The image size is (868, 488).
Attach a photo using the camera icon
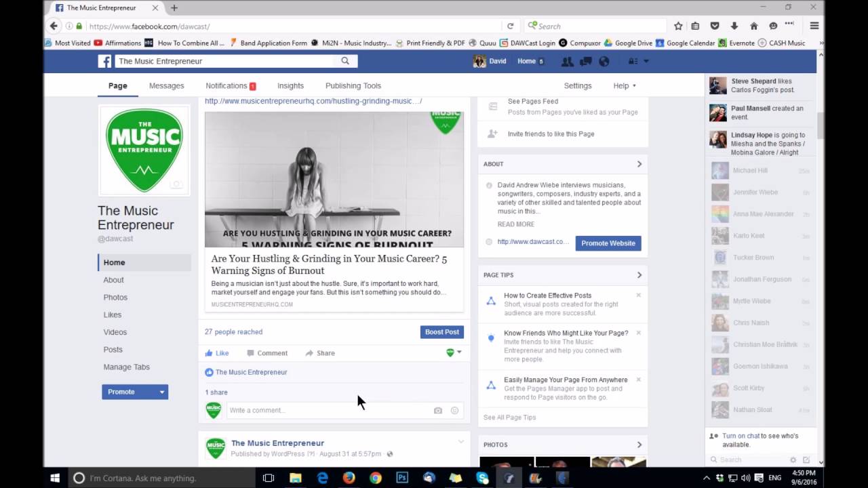pos(437,410)
